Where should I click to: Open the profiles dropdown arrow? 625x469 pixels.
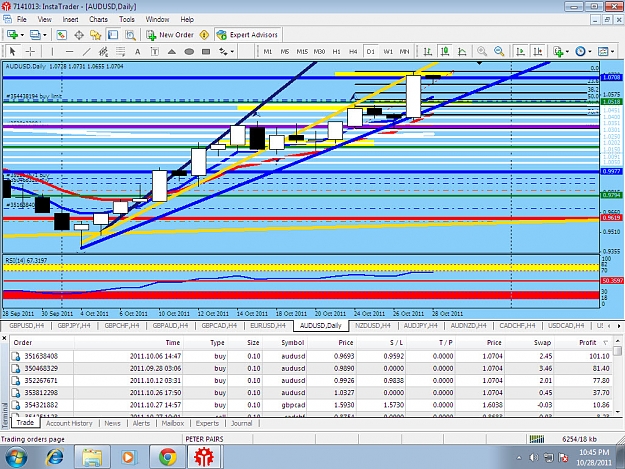point(45,35)
